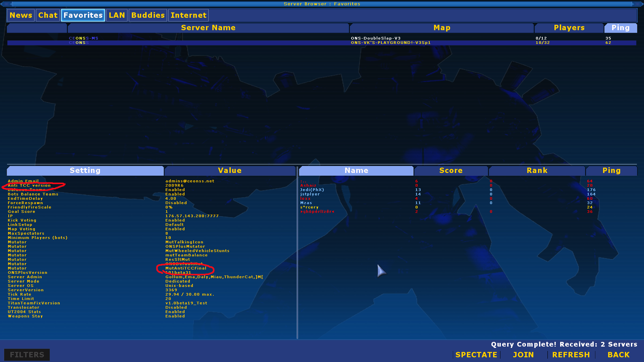Sort server list by Players column
644x362 pixels.
[569, 28]
